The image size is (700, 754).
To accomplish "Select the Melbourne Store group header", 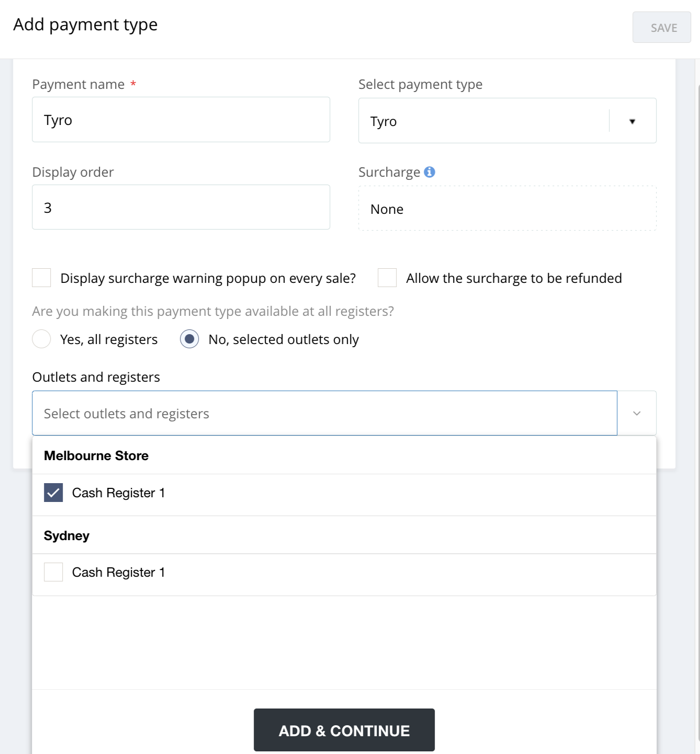I will [x=96, y=456].
